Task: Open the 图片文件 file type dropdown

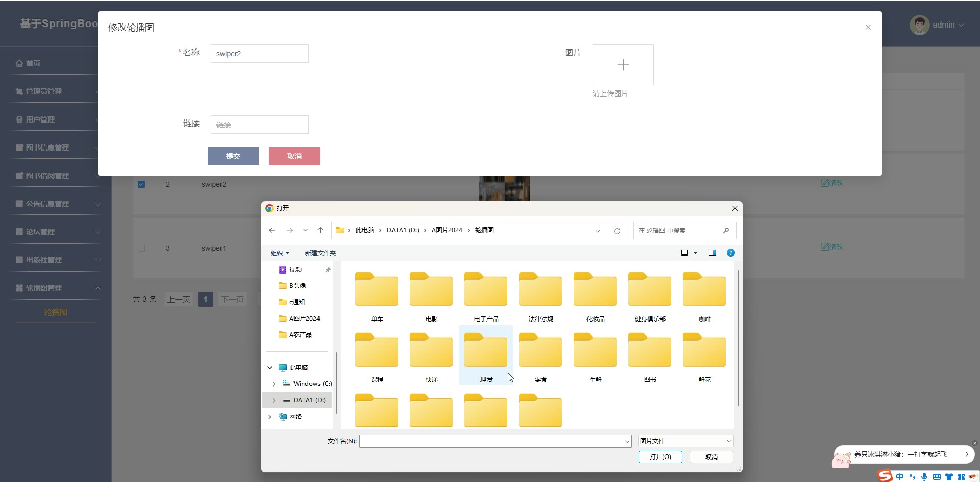Action: [685, 441]
